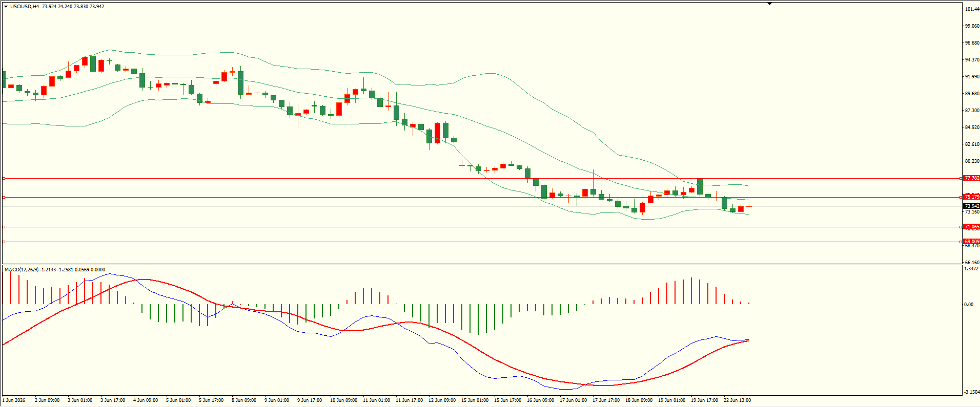Click the 82.610 price scale value
The image size is (980, 407).
click(972, 144)
